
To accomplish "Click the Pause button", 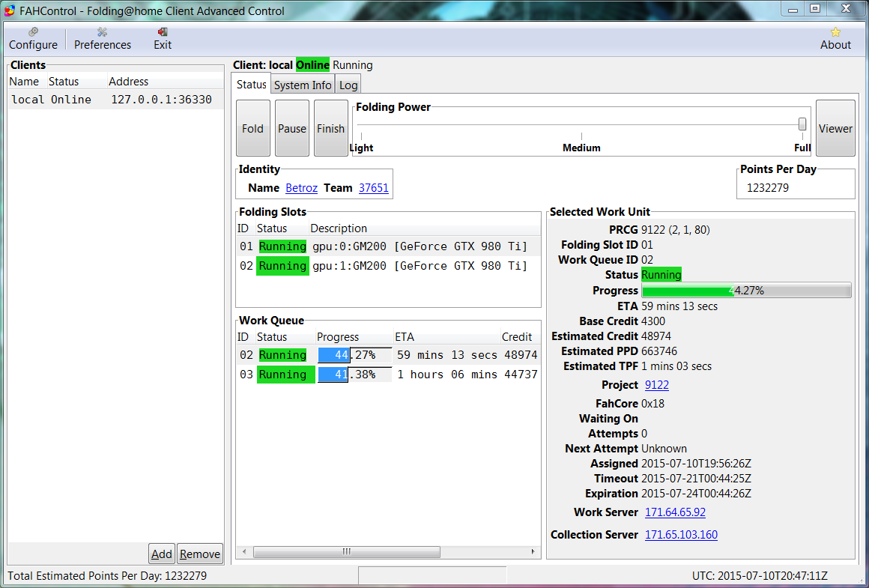I will click(292, 128).
